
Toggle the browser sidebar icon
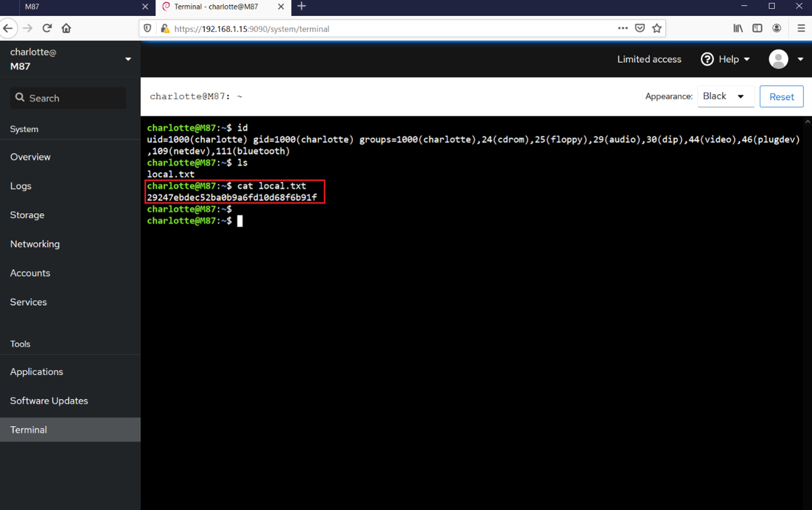pyautogui.click(x=757, y=28)
